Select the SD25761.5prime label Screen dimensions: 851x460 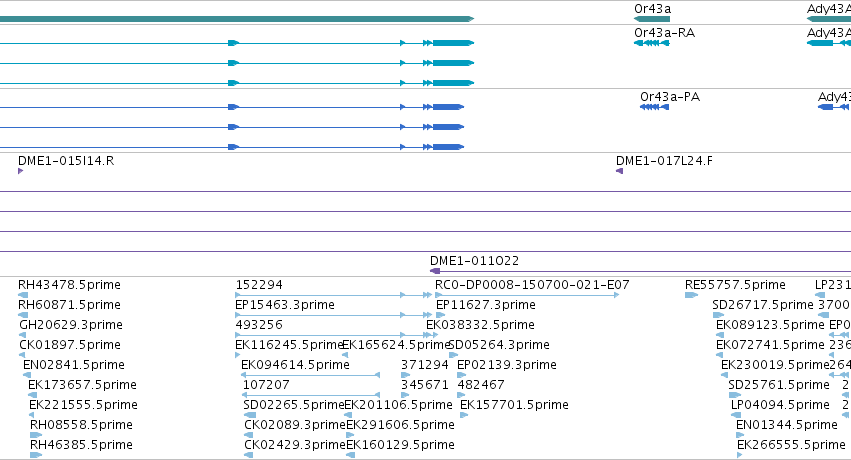point(779,385)
